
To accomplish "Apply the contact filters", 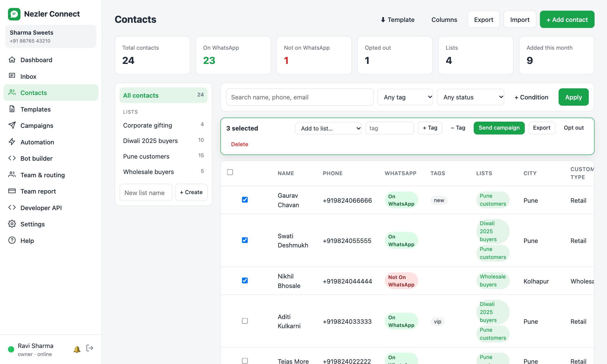I will click(x=574, y=97).
